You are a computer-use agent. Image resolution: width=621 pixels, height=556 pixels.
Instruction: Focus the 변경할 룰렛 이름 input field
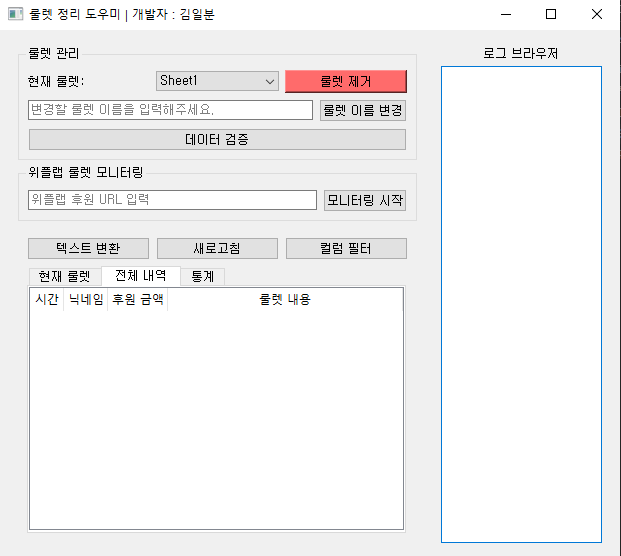click(170, 110)
